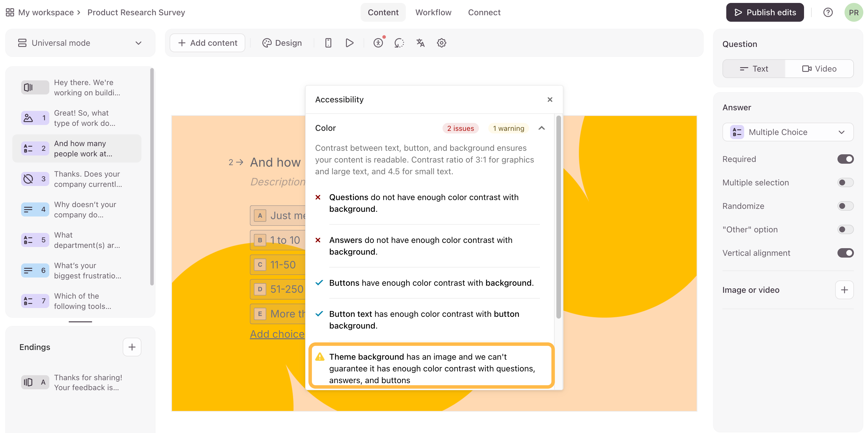Click the Description placeholder field
868x433 pixels.
click(x=278, y=182)
